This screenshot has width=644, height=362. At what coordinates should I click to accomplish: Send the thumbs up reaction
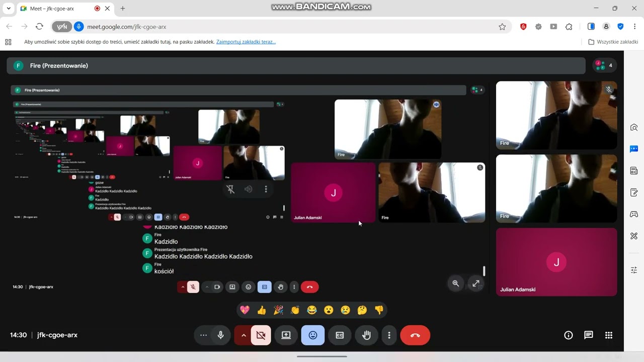262,310
